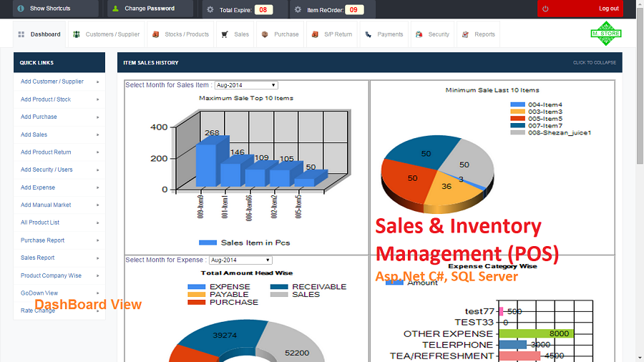644x362 pixels.
Task: Click the Change Password button
Action: coord(149,9)
